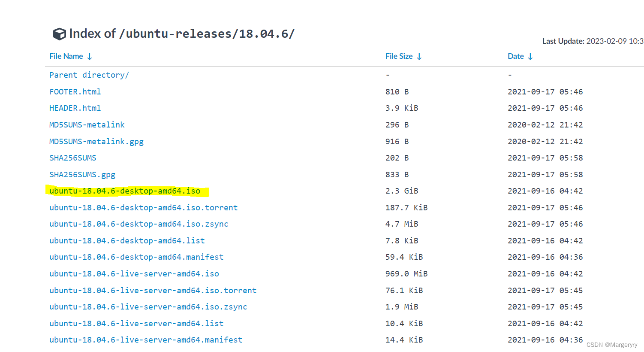The image size is (644, 352).
Task: Open the Parent directory/ link
Action: 89,75
